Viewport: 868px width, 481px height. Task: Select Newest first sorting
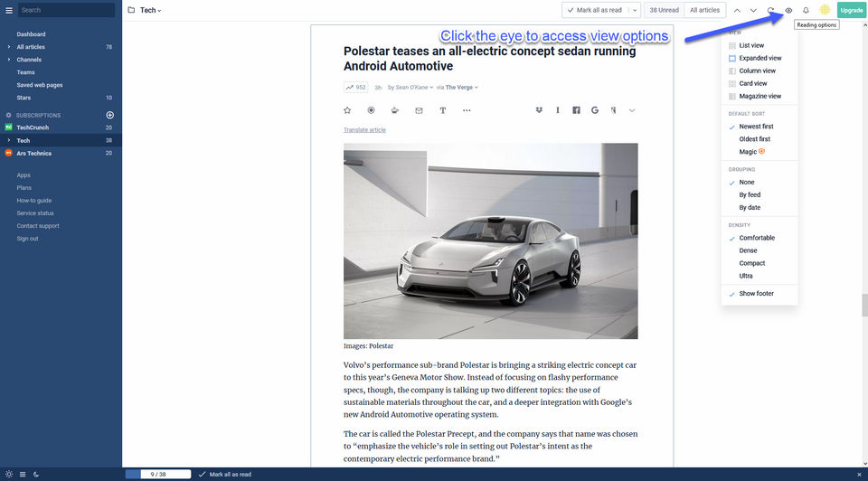[x=756, y=127]
